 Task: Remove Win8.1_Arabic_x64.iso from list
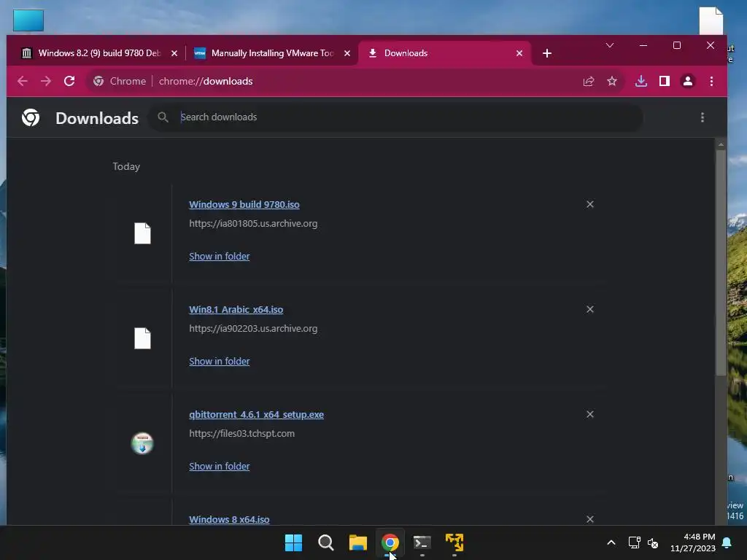click(x=589, y=309)
